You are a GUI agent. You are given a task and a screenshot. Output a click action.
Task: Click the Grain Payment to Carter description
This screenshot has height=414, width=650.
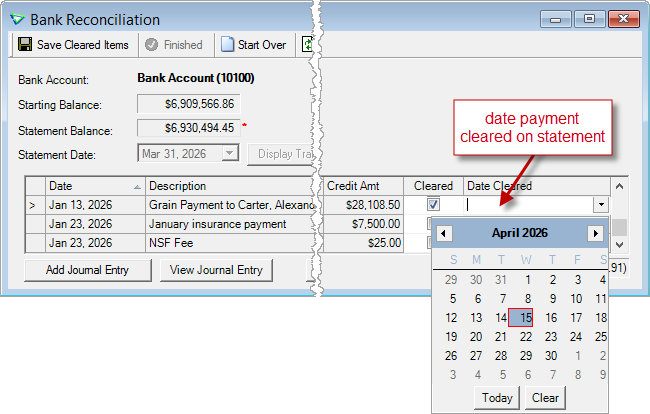coord(231,205)
